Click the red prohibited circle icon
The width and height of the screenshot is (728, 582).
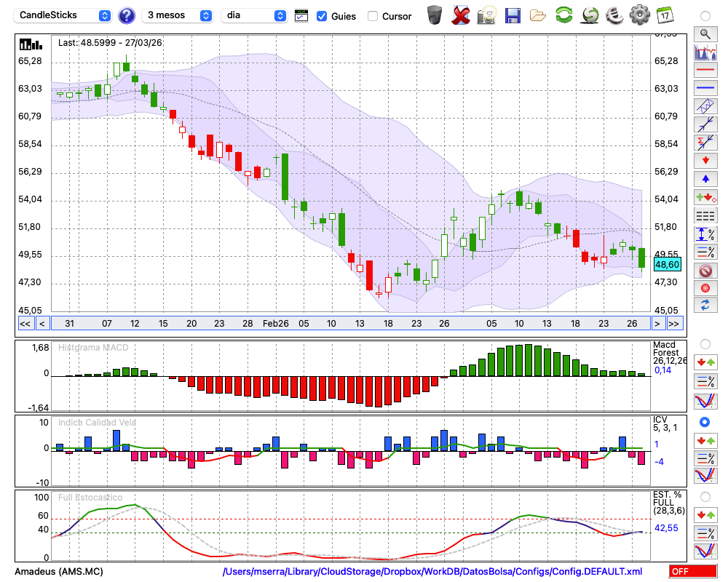705,270
